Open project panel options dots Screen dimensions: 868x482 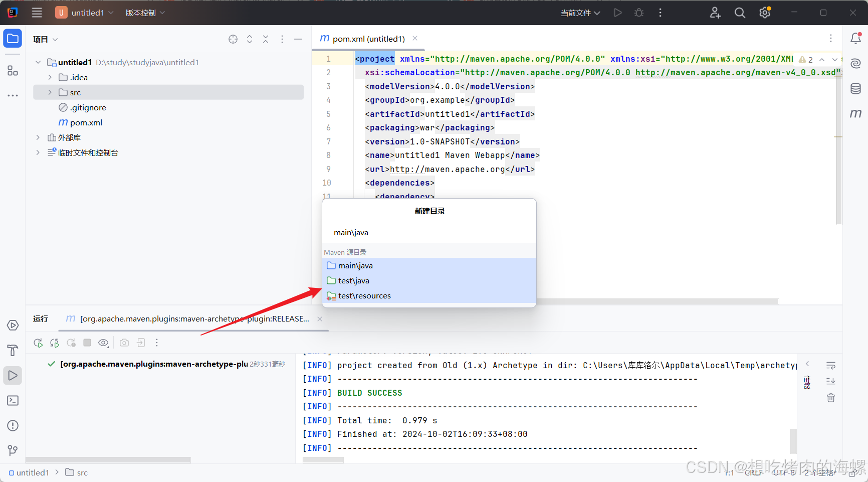pos(282,39)
